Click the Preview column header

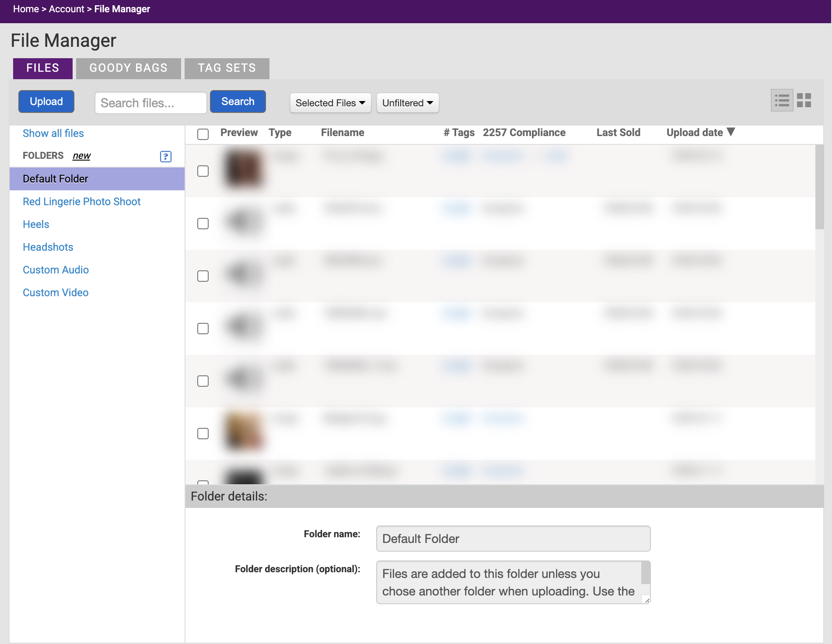(x=239, y=133)
